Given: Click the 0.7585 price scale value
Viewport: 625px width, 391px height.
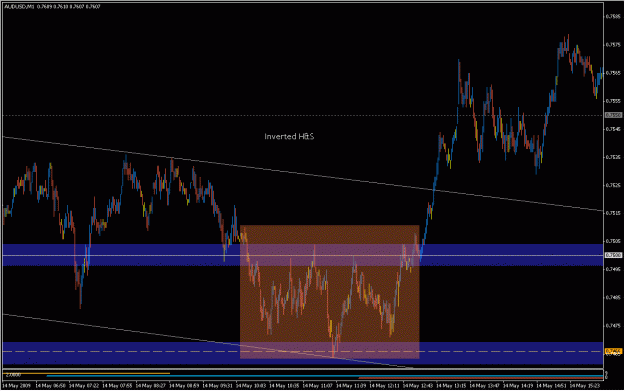Looking at the screenshot, I should (x=613, y=16).
